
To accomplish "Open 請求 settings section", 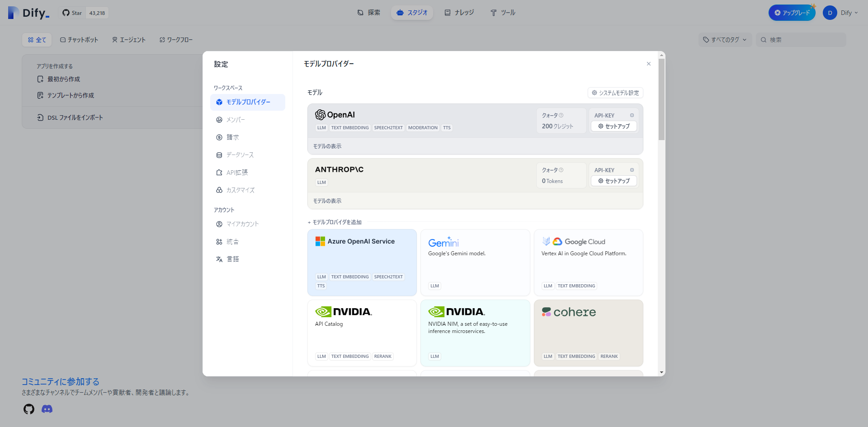I will pos(248,137).
